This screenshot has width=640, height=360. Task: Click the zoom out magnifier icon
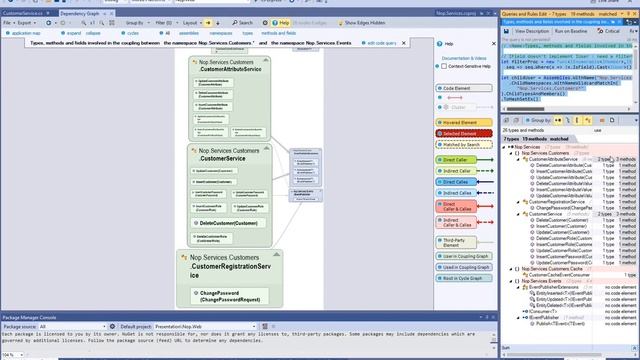point(102,23)
